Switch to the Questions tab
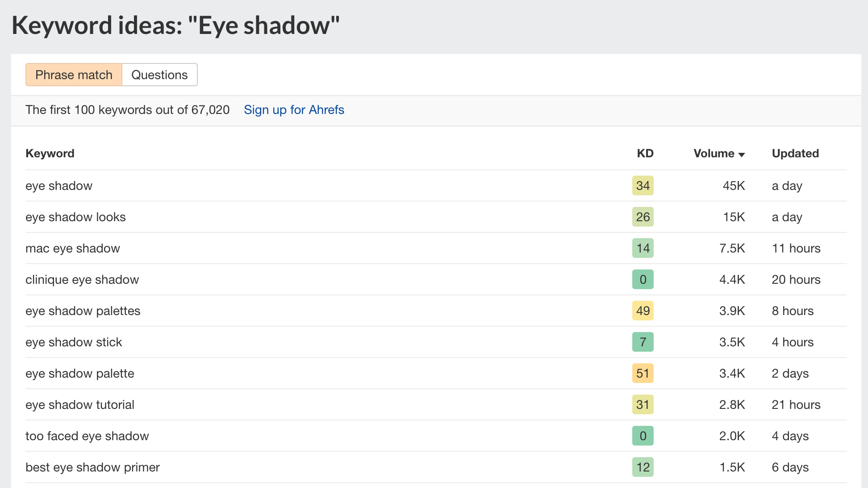 159,75
